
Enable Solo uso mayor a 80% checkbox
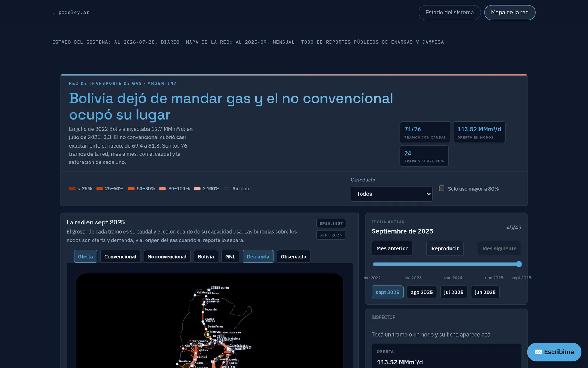point(442,188)
